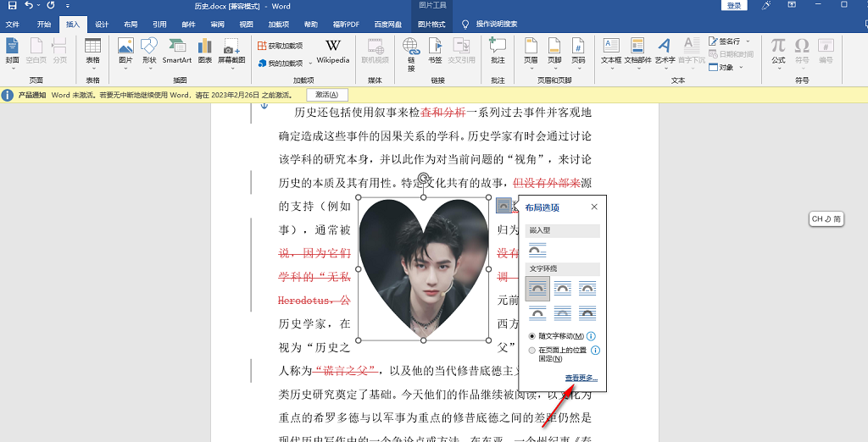Select Fix position on page (在页面上的位置固定) radio
This screenshot has height=442, width=868.
pos(532,351)
